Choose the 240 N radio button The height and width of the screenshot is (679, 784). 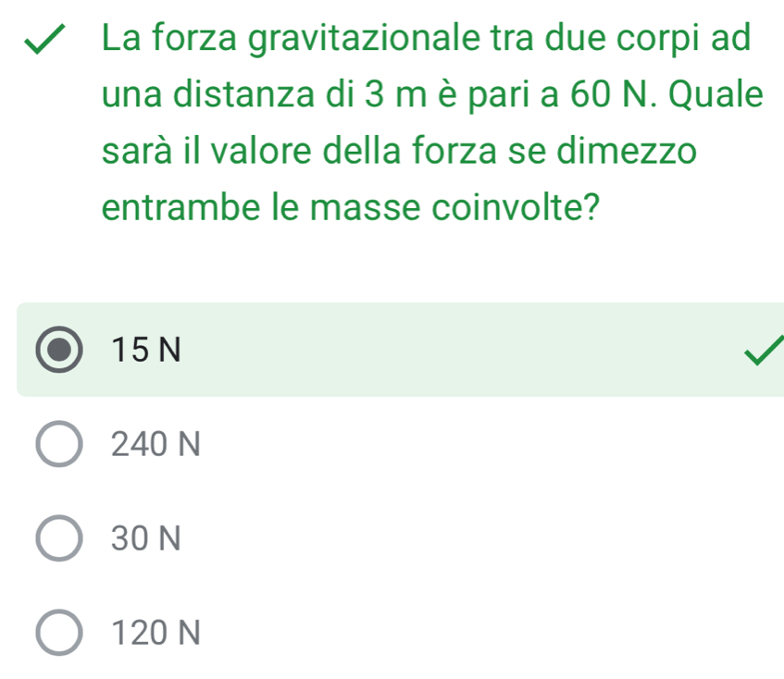(x=59, y=445)
